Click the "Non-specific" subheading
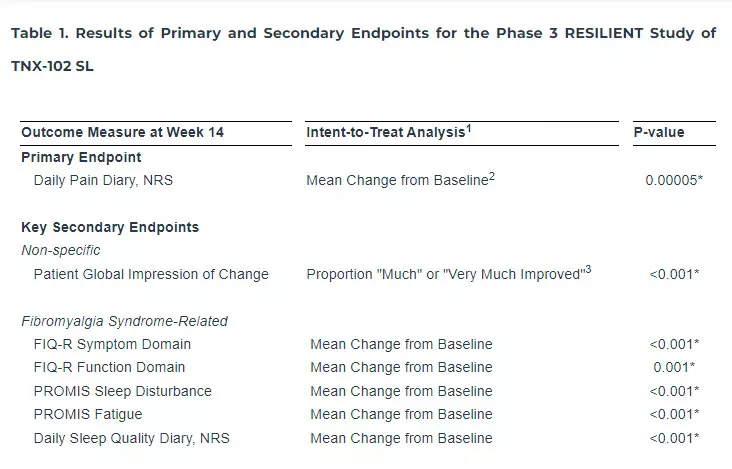Viewport: 732px width, 469px height. click(61, 250)
